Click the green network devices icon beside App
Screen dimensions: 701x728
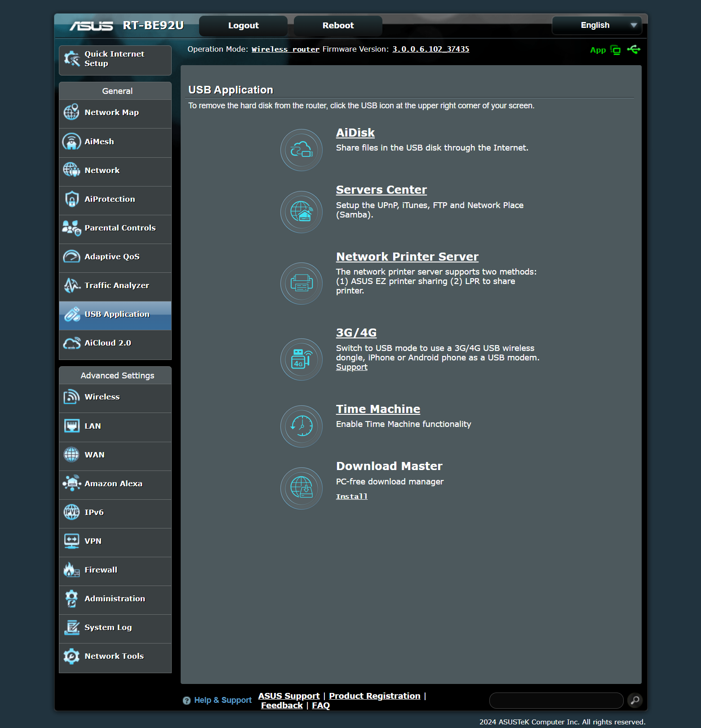point(616,50)
